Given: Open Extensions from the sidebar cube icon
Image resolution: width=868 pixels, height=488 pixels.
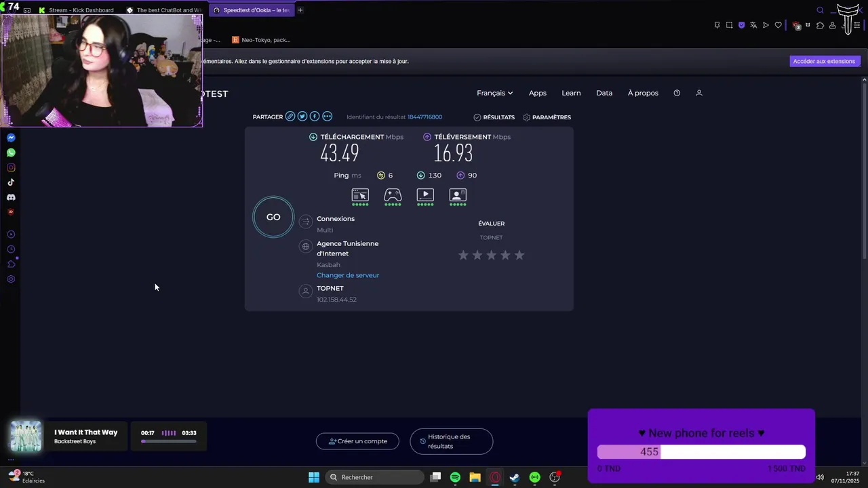Looking at the screenshot, I should (x=11, y=264).
